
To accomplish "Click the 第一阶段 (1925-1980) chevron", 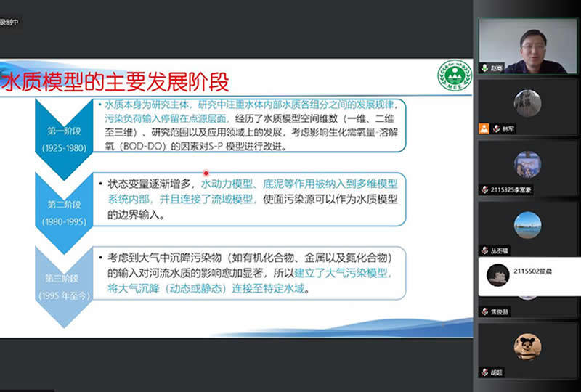I will 65,132.
